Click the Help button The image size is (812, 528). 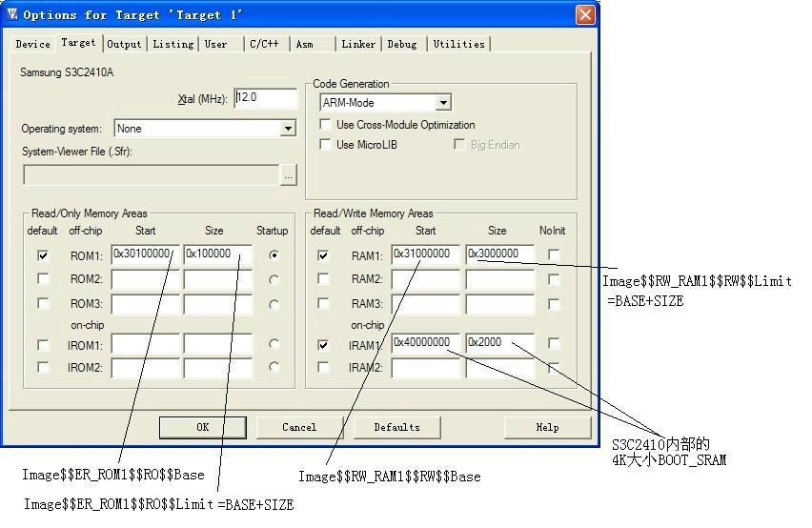pos(547,427)
